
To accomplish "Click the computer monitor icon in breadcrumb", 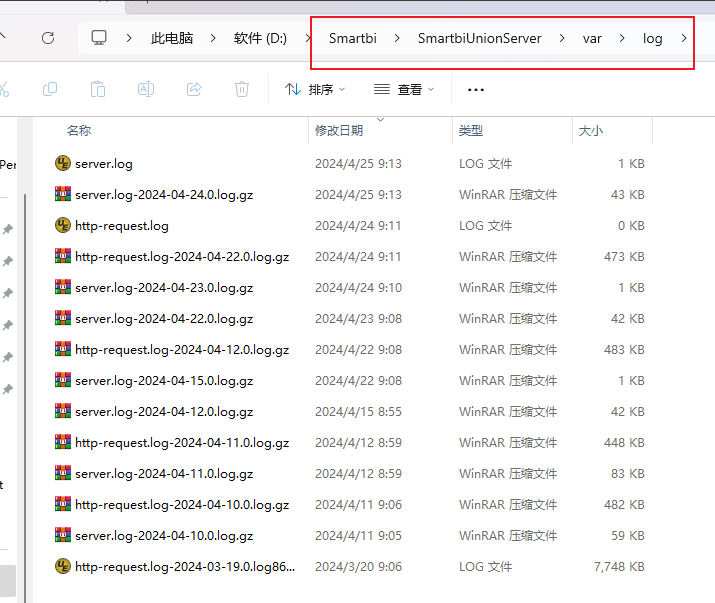I will coord(99,37).
